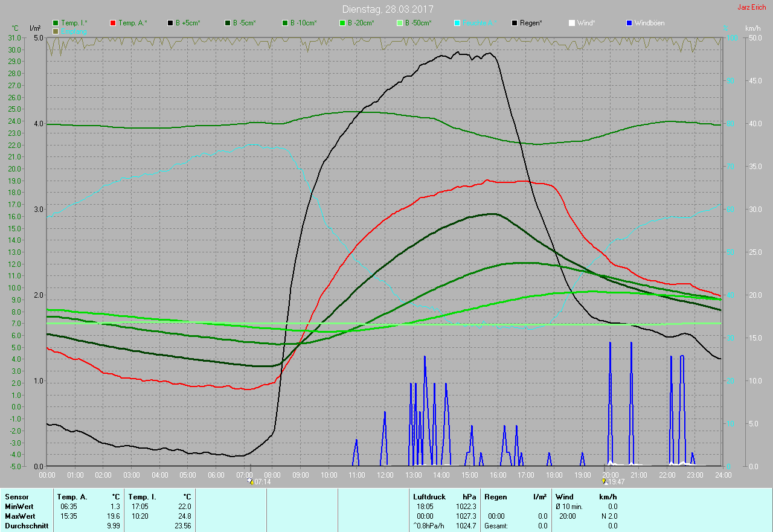Click the black Regen legend square
Screen dimensions: 773x532
pyautogui.click(x=514, y=23)
